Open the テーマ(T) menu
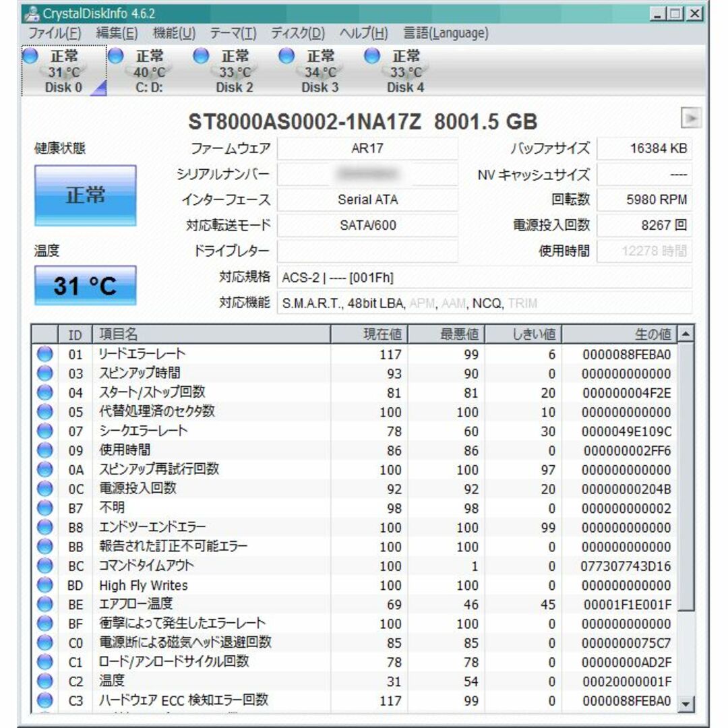728x728 pixels. coord(233,34)
